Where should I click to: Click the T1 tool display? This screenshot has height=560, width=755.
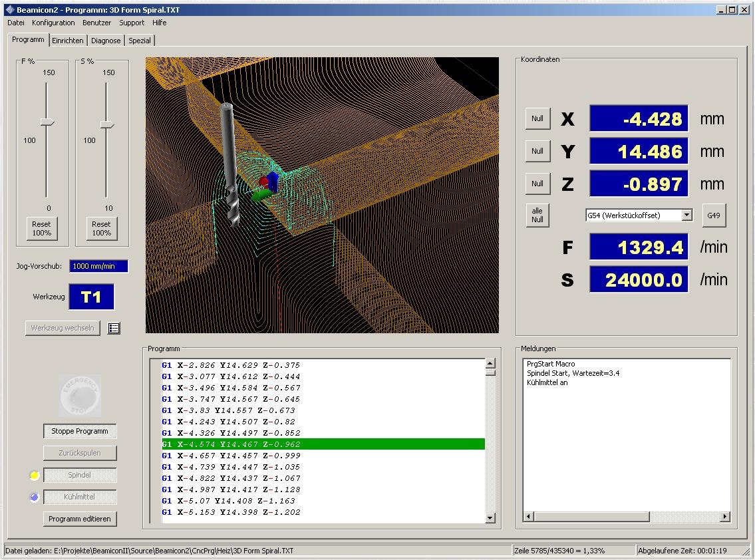point(92,297)
